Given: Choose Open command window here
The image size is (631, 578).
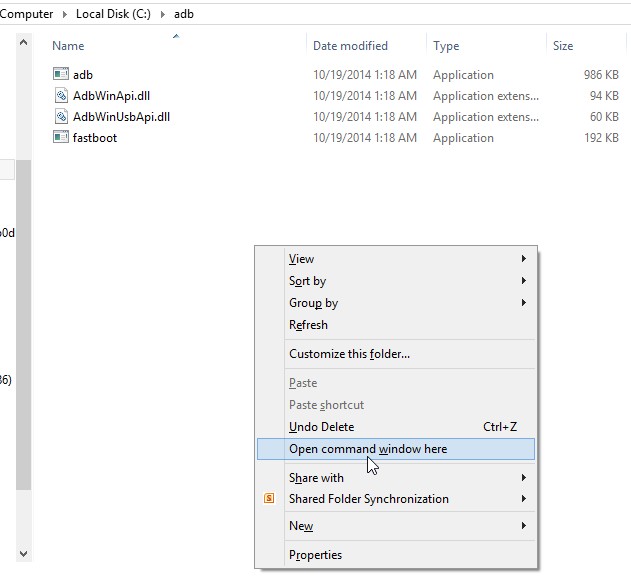Looking at the screenshot, I should 368,449.
